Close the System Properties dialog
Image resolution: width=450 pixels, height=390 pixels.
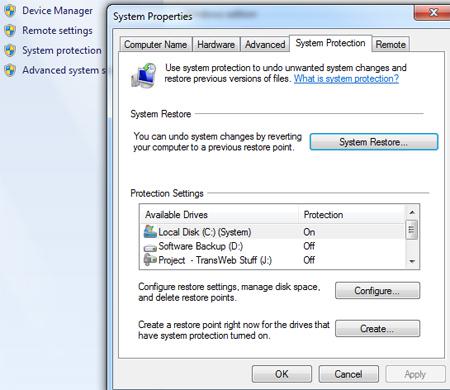click(432, 13)
